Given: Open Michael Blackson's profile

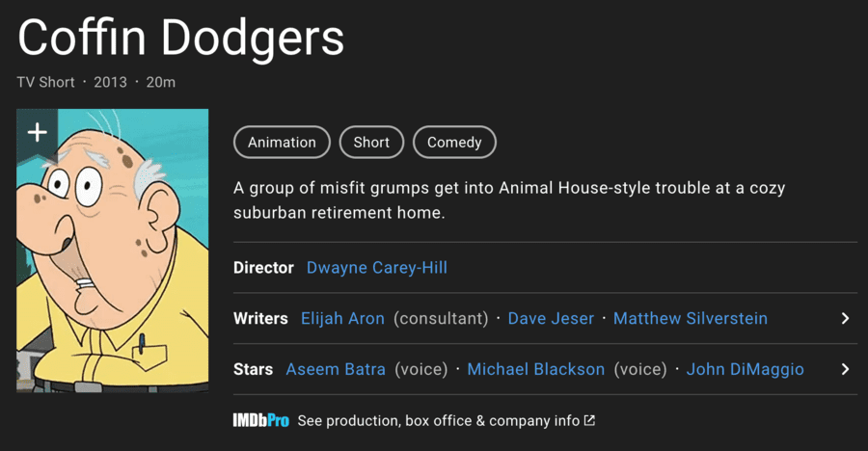Looking at the screenshot, I should point(536,369).
